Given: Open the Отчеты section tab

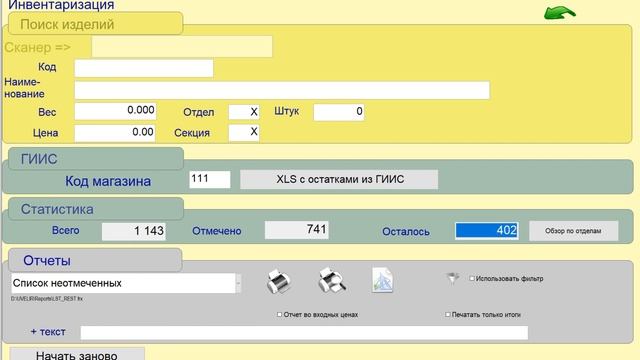Looking at the screenshot, I should pyautogui.click(x=95, y=260).
